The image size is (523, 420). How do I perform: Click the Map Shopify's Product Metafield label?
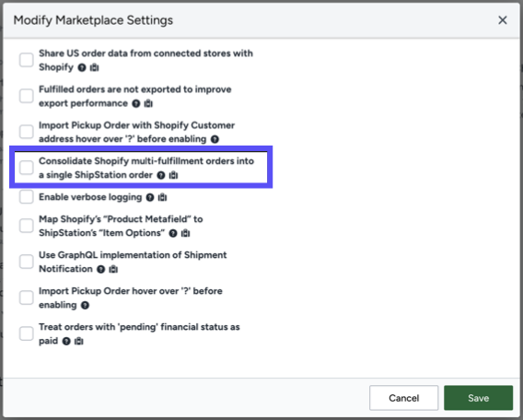(121, 226)
